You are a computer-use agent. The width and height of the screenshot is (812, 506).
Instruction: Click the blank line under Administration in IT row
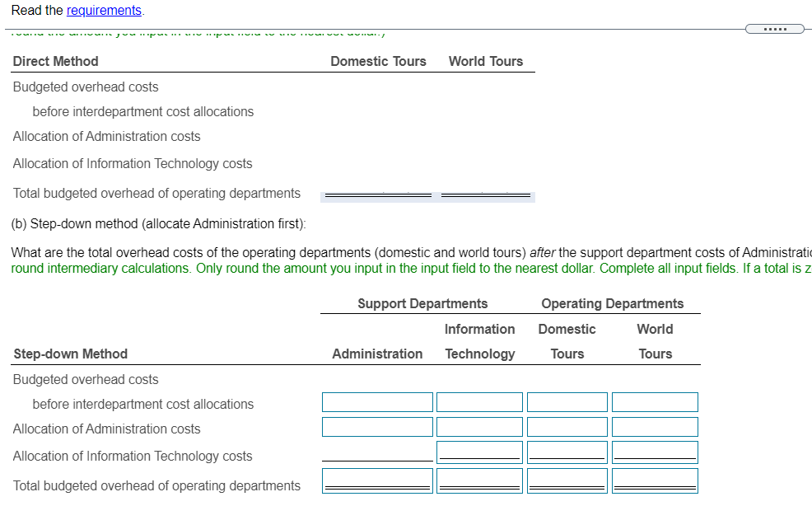[x=377, y=457]
